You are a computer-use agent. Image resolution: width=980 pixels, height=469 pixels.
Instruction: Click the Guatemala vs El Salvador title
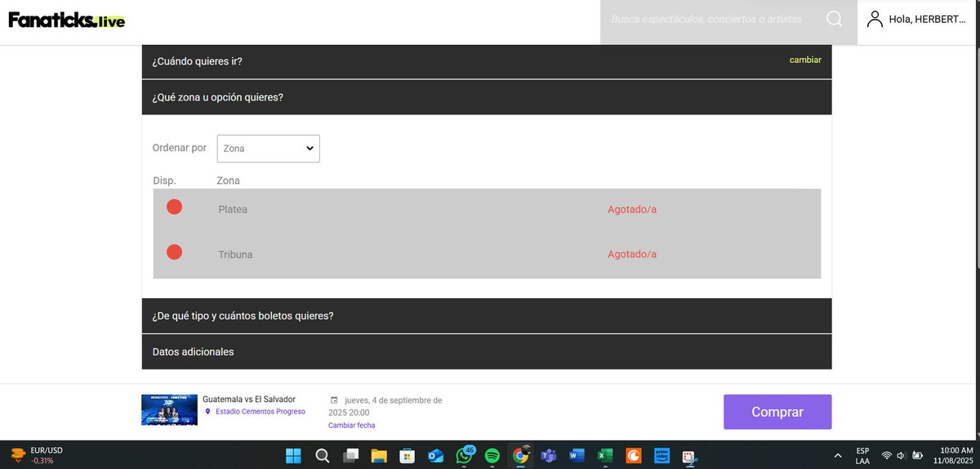tap(249, 399)
